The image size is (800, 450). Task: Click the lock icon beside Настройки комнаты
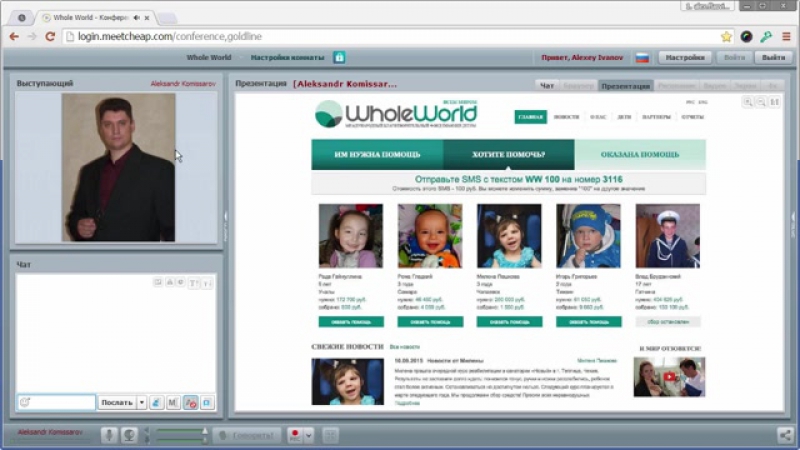point(339,58)
